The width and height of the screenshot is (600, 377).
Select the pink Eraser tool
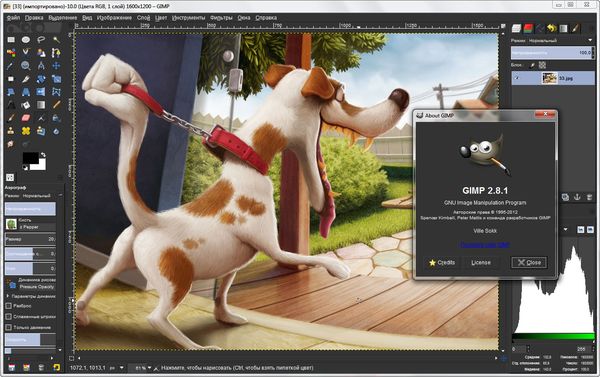point(26,118)
